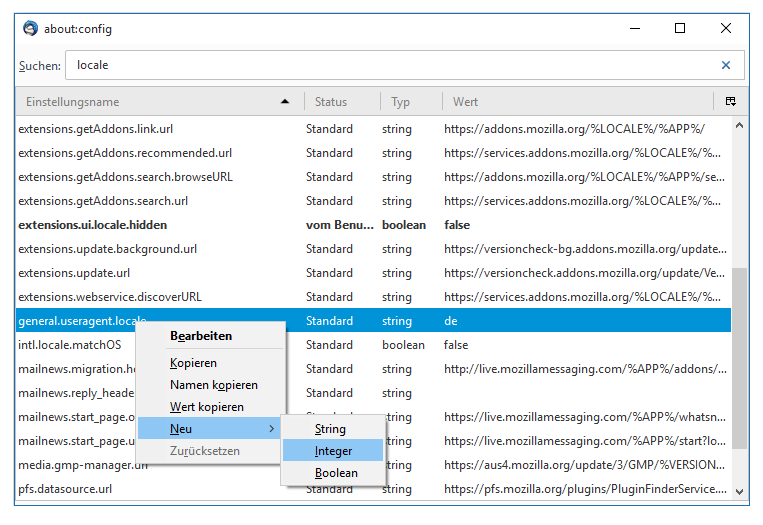Click the Thunderbird icon in title bar

(31, 28)
